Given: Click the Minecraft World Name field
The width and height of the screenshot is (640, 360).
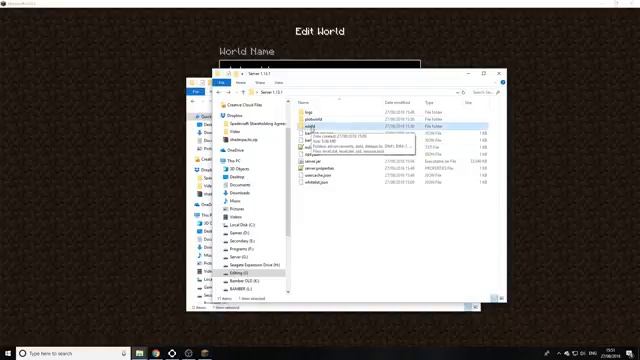Looking at the screenshot, I should [x=320, y=64].
